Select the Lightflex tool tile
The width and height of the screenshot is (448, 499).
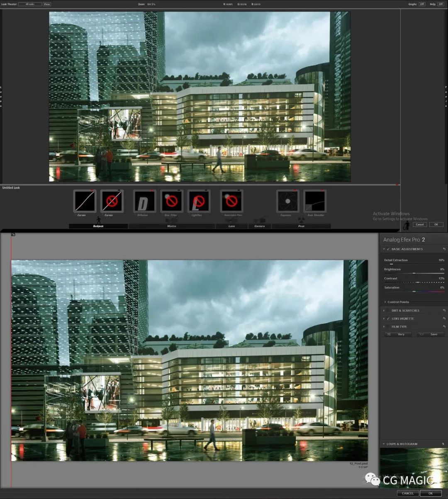[199, 201]
